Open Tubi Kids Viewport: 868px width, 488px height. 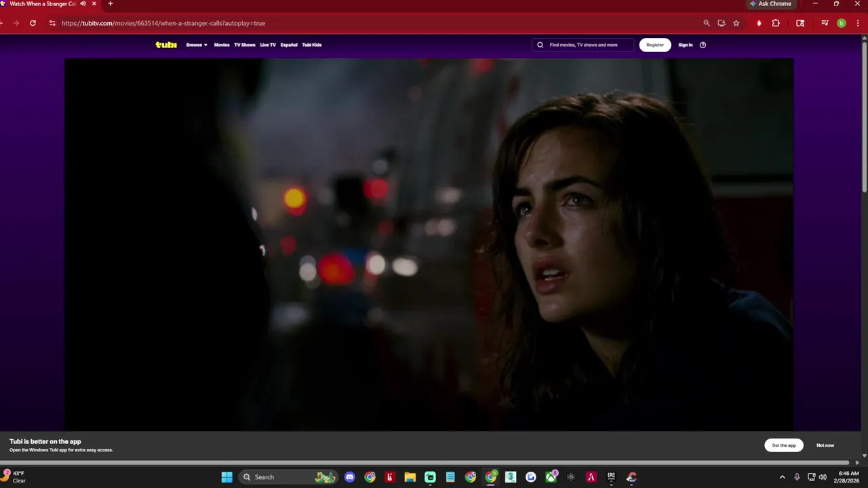[312, 45]
